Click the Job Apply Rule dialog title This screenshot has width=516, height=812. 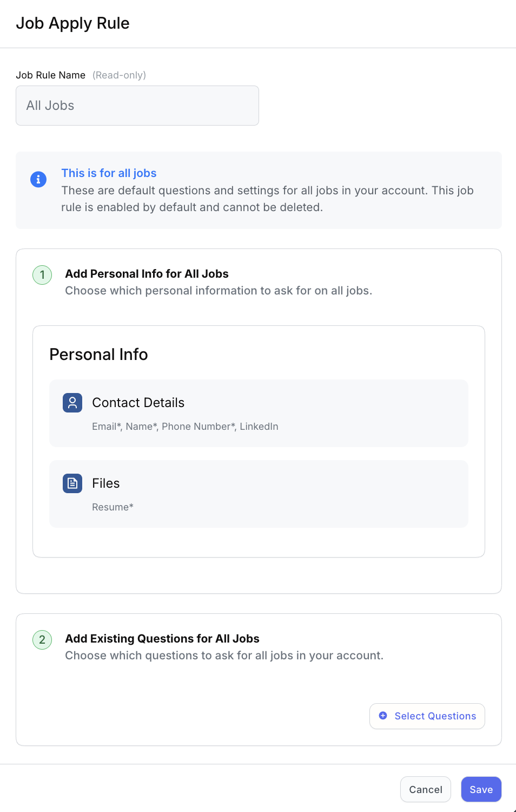(x=73, y=23)
